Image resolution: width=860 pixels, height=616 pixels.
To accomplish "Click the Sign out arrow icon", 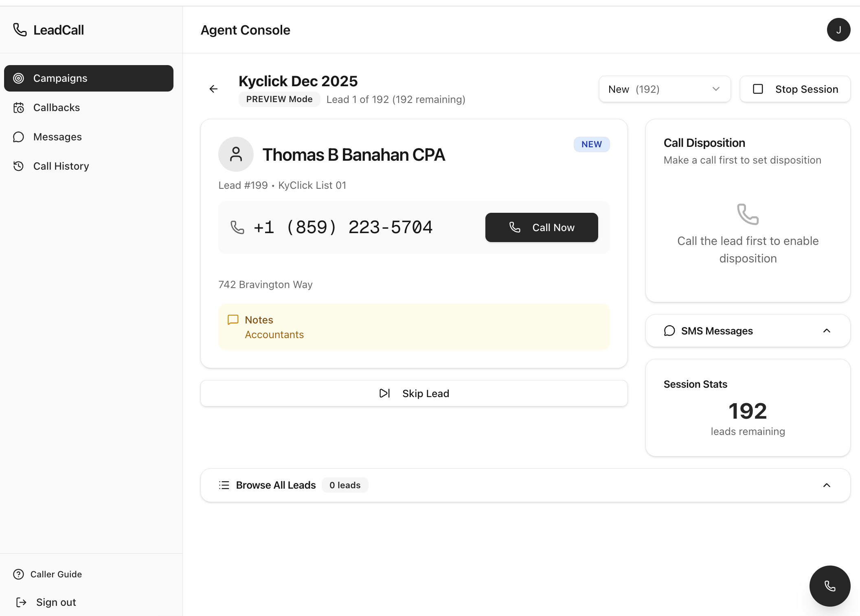I will [21, 602].
